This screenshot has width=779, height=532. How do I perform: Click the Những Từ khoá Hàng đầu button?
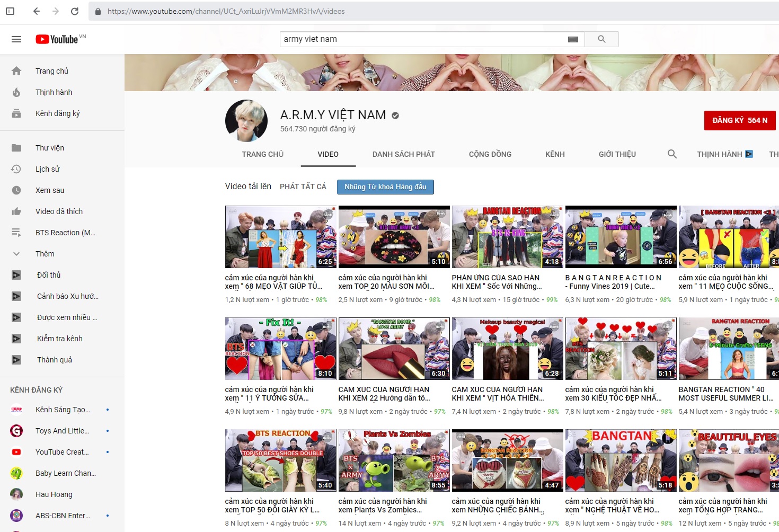[385, 187]
